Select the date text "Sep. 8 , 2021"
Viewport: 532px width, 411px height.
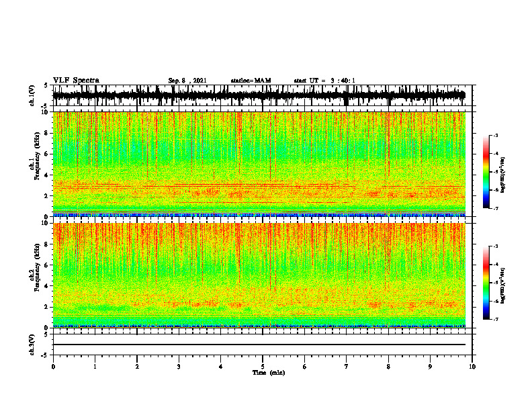[187, 81]
